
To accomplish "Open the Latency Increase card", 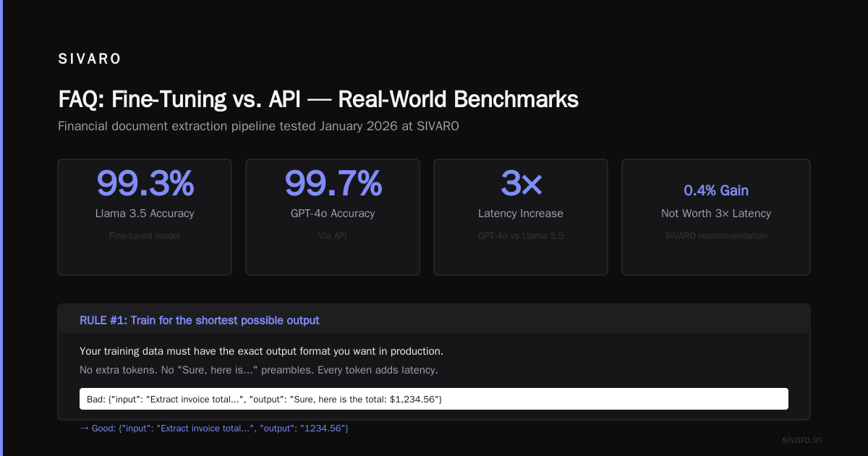I will coord(521,217).
